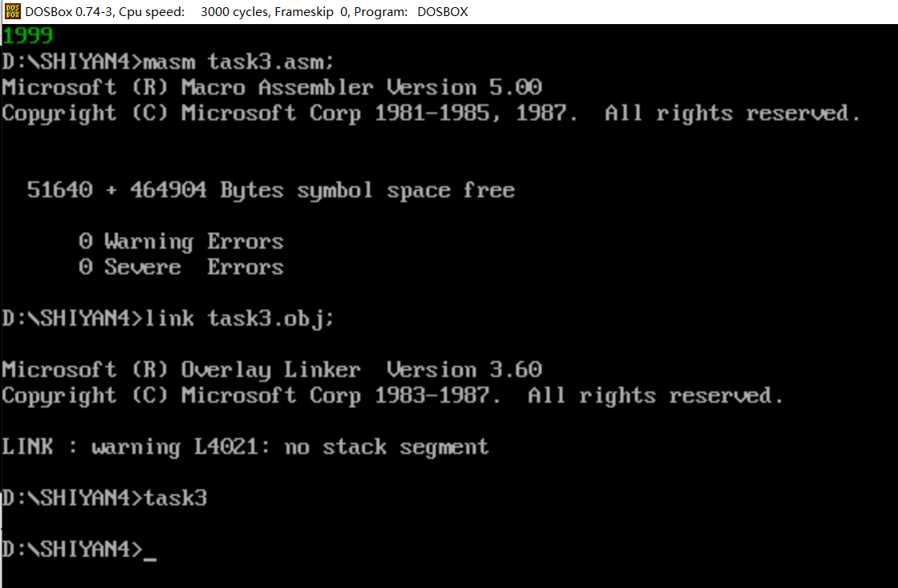Click the DOSBox icon in title bar
Viewport: 898px width, 588px height.
click(x=12, y=11)
